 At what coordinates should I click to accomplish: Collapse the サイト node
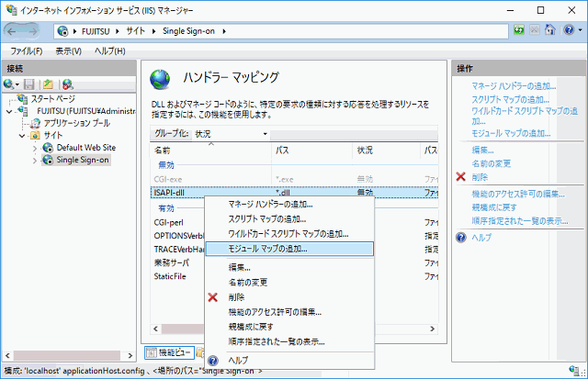tap(22, 136)
